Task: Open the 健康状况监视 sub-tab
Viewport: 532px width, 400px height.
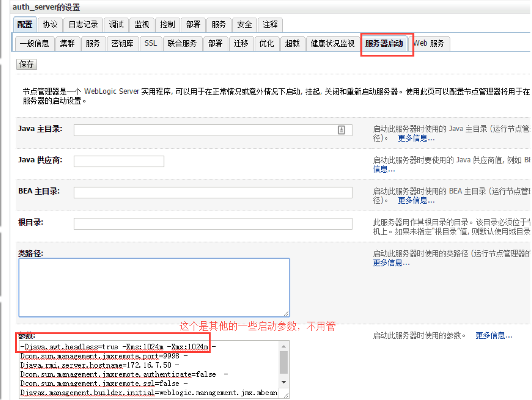Action: pyautogui.click(x=333, y=44)
